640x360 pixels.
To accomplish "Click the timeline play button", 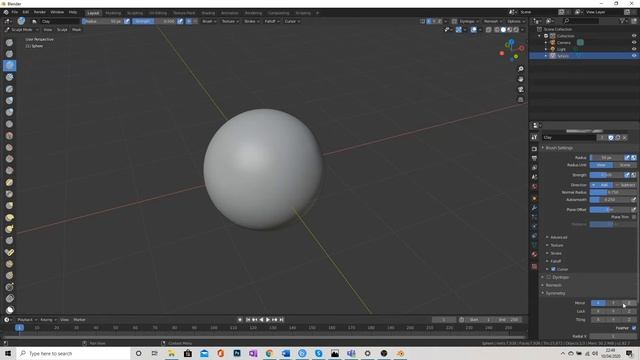I will [x=268, y=320].
